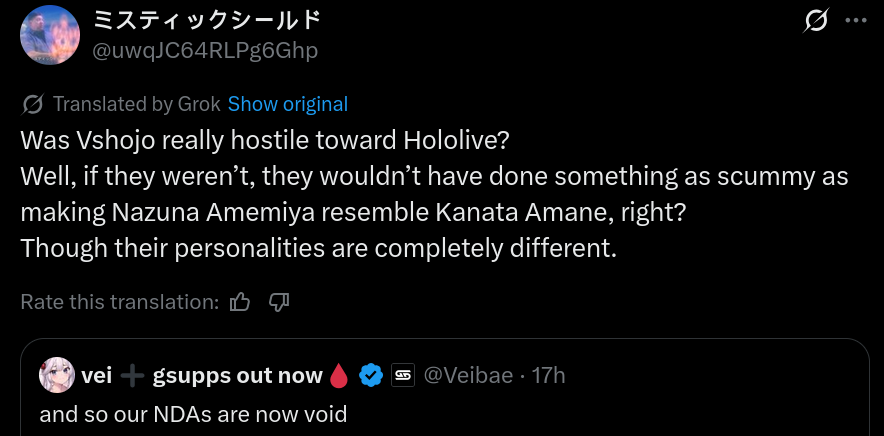The height and width of the screenshot is (436, 884).
Task: Click the blue verified badge
Action: (371, 376)
